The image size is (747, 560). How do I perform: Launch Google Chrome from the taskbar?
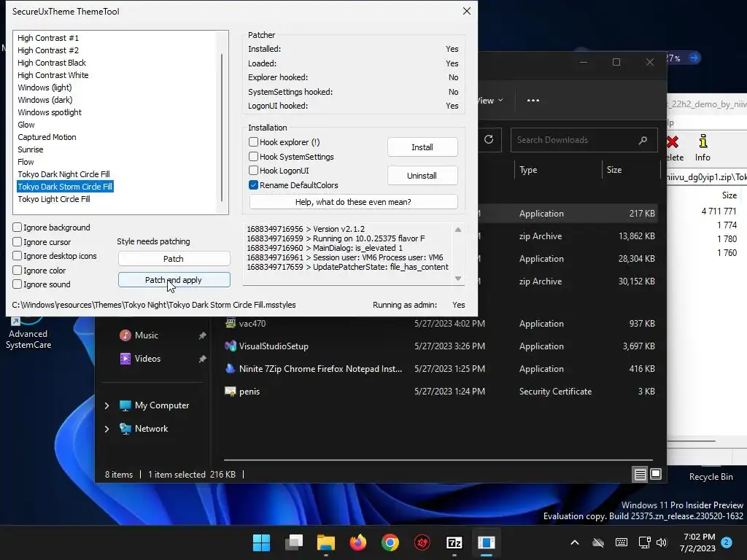(390, 542)
